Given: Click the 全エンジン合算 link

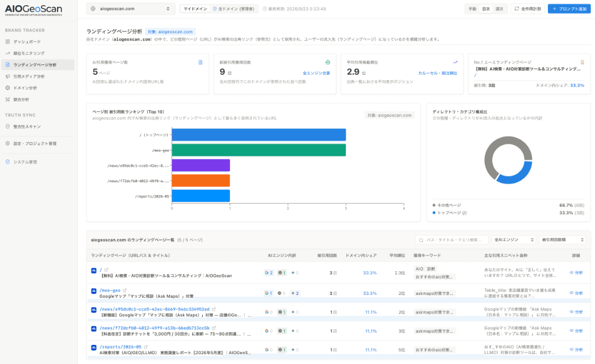Looking at the screenshot, I should [316, 73].
